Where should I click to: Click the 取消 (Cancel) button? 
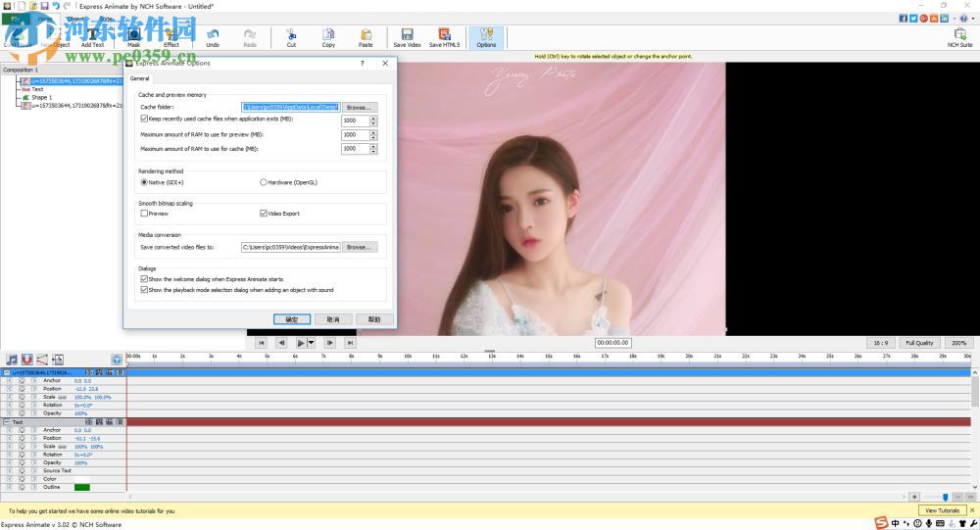[x=333, y=319]
